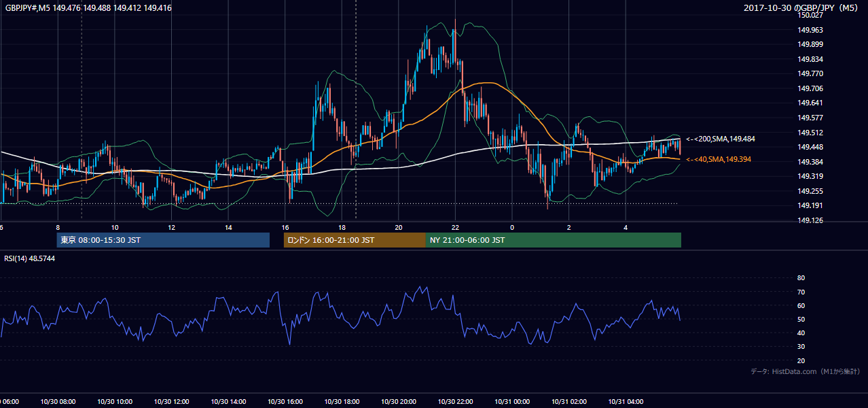Click RSI scale value 30
This screenshot has height=408, width=868.
click(x=801, y=347)
